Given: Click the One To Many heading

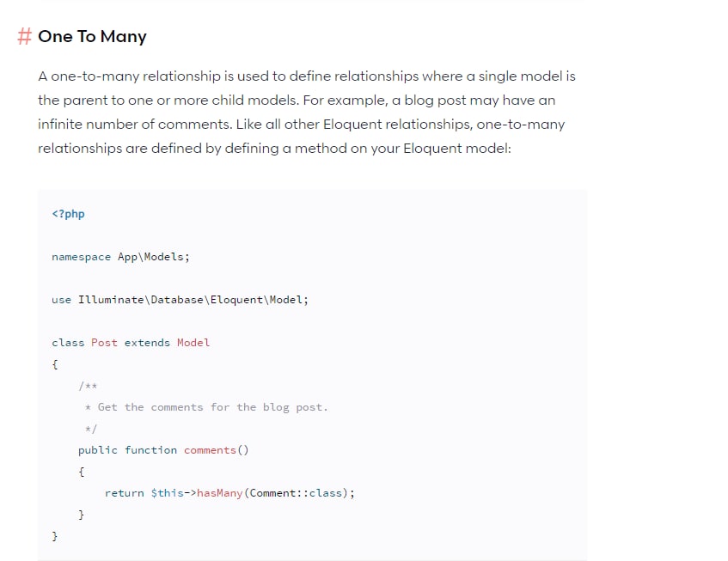Looking at the screenshot, I should (x=92, y=36).
